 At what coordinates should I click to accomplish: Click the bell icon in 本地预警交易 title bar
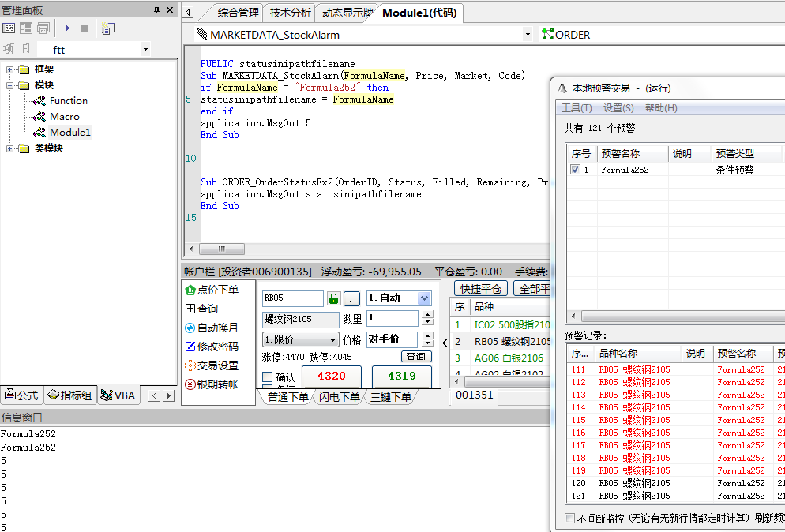click(x=562, y=88)
